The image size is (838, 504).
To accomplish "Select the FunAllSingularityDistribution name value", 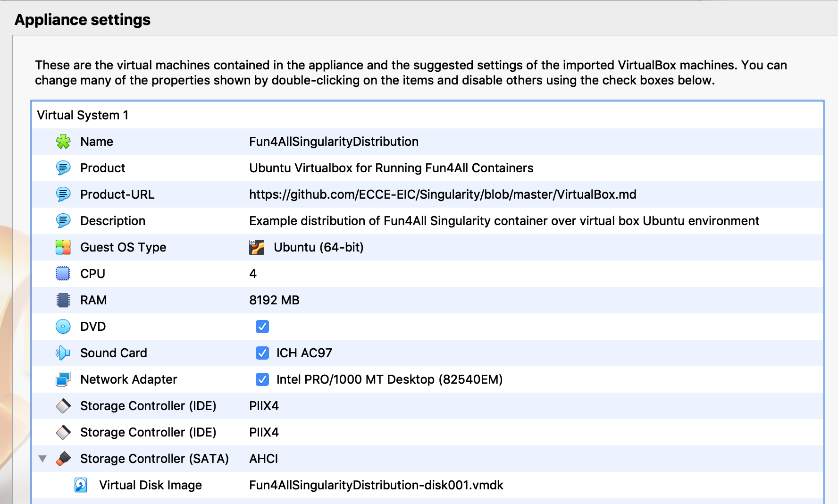I will click(334, 142).
